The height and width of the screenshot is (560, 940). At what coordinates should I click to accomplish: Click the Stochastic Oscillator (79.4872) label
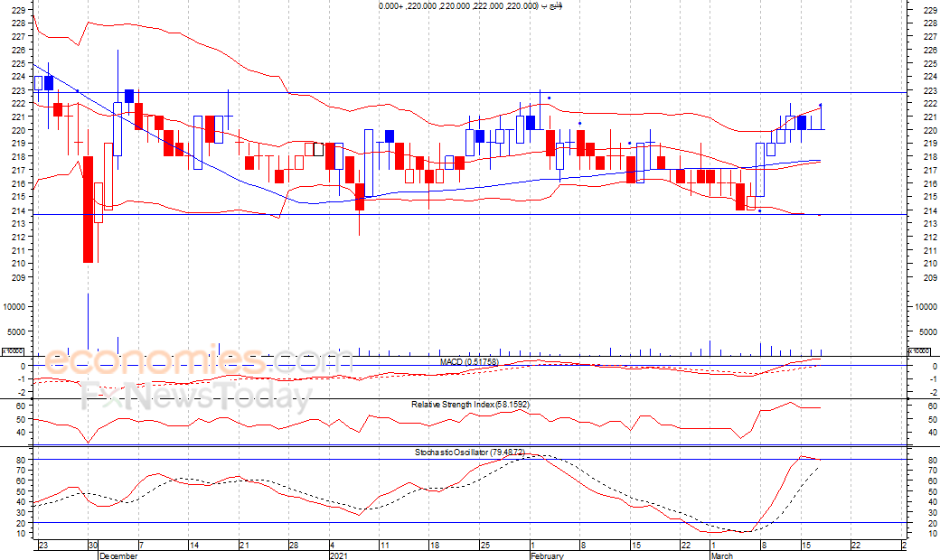[x=470, y=453]
